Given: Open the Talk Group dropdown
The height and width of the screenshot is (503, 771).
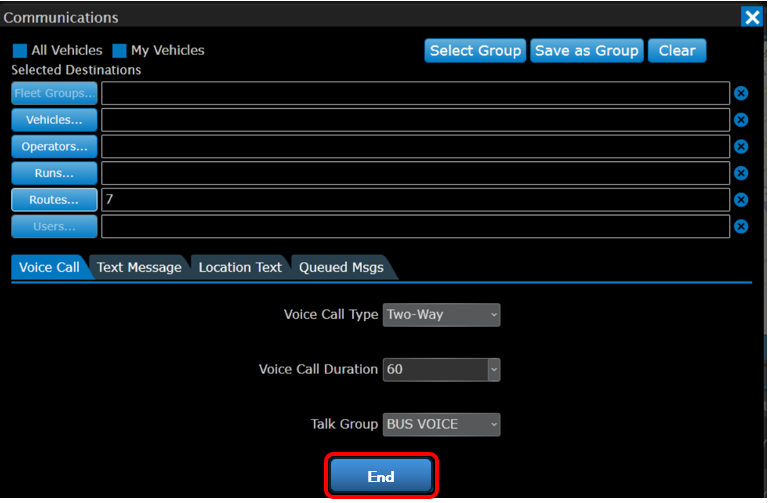Looking at the screenshot, I should click(441, 424).
